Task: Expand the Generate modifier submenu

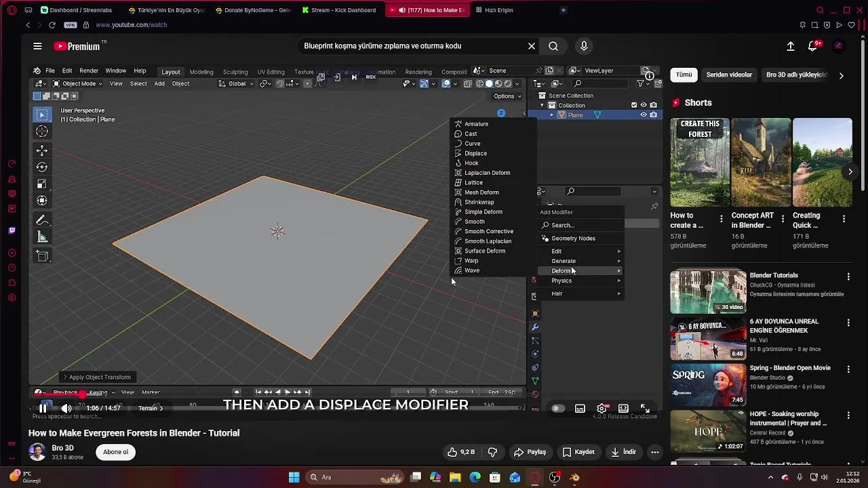Action: point(580,261)
